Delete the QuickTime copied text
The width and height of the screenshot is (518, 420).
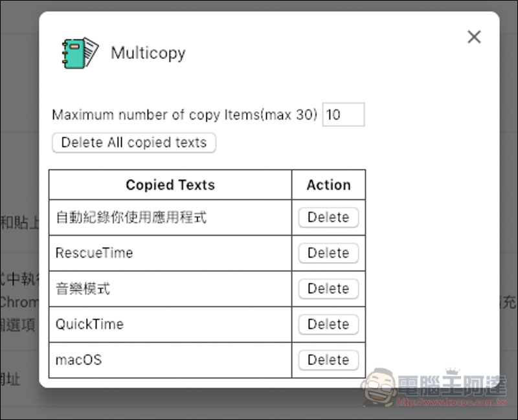(328, 324)
